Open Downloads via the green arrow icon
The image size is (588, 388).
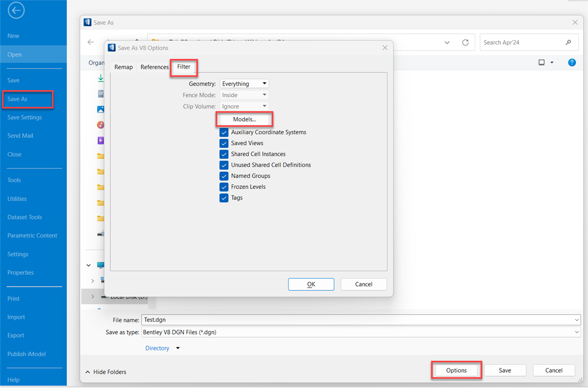[101, 78]
